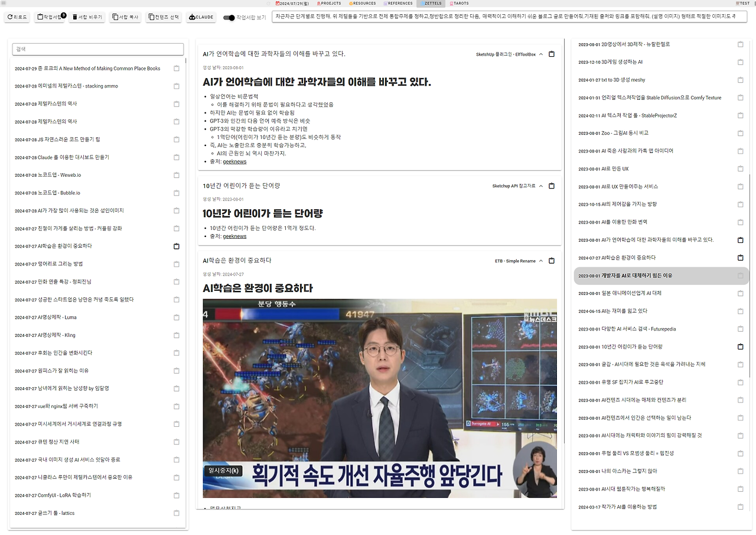Click clipboard icon beside 3D게임 생성하는 AI

pos(741,62)
